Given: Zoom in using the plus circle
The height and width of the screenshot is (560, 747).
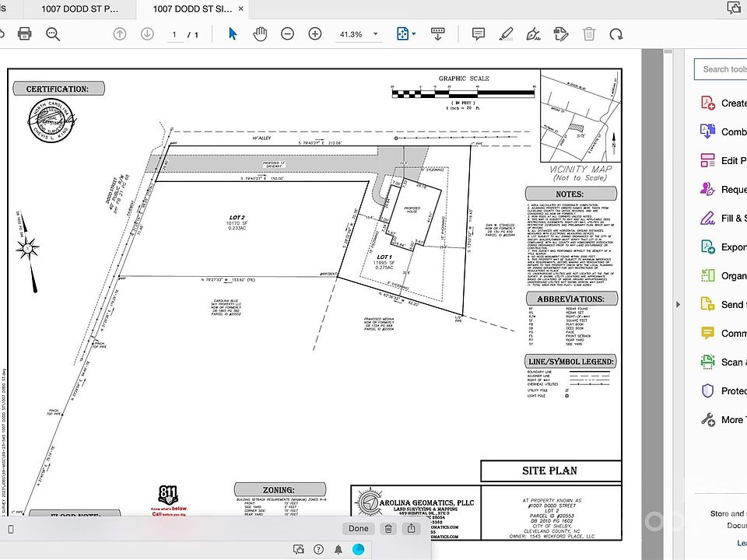Looking at the screenshot, I should tap(315, 33).
